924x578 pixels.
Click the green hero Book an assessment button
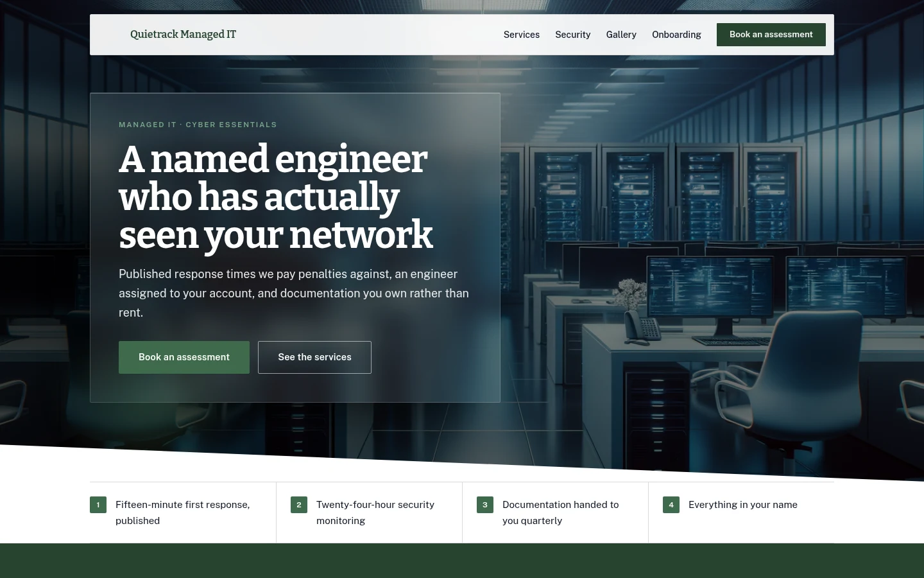[184, 357]
